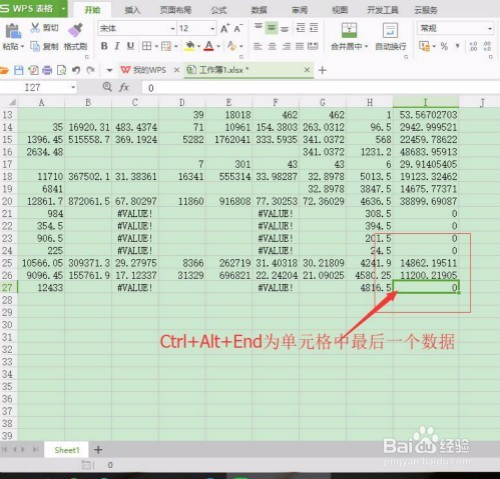Click the Merge and Center icon

349,30
